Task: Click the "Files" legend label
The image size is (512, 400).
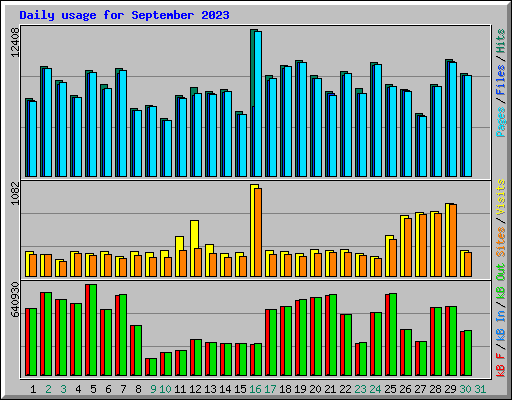Action: click(501, 80)
